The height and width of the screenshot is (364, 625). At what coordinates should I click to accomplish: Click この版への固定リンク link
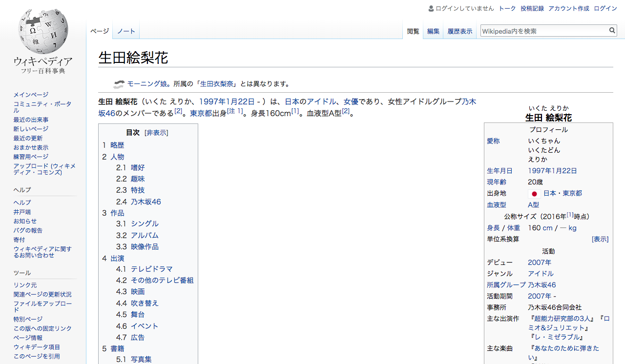(x=42, y=328)
